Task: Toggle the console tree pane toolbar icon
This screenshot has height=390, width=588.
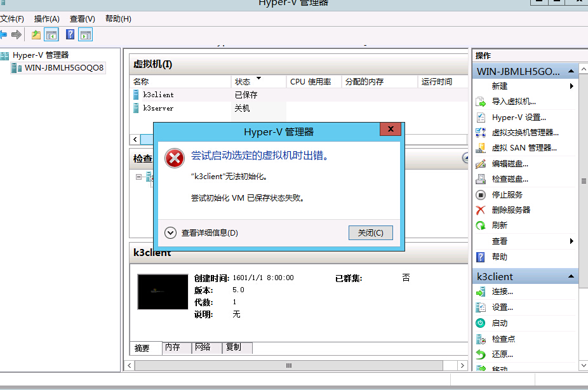Action: 51,35
